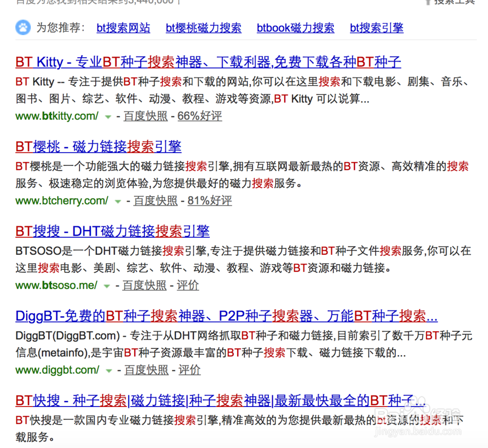Click 评价 for the diggbt.com result
Screen dimensions: 488x448
point(189,370)
